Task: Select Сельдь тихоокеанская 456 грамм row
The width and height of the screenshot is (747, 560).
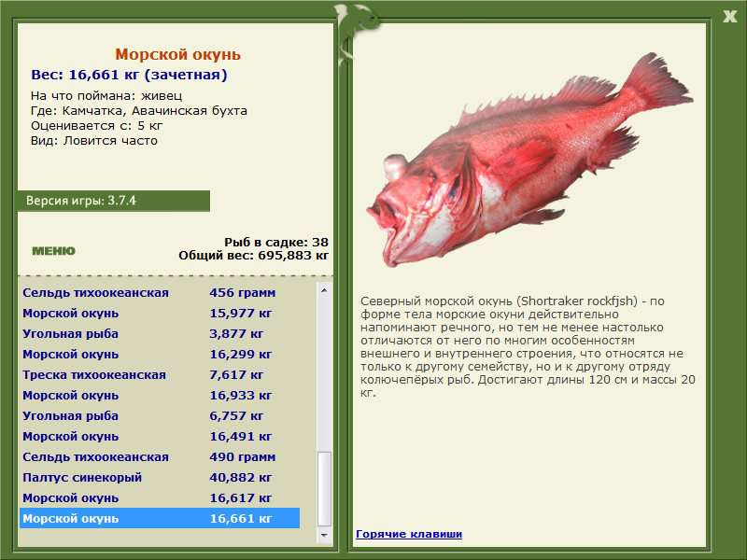Action: (160, 292)
